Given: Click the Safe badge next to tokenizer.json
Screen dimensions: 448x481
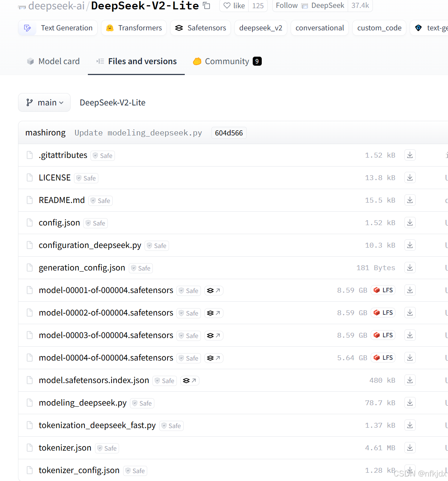Looking at the screenshot, I should point(107,448).
